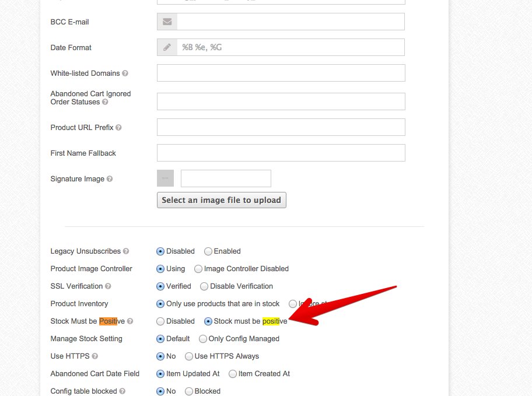Select Image Controller Disabled option
The image size is (532, 396).
click(x=198, y=269)
